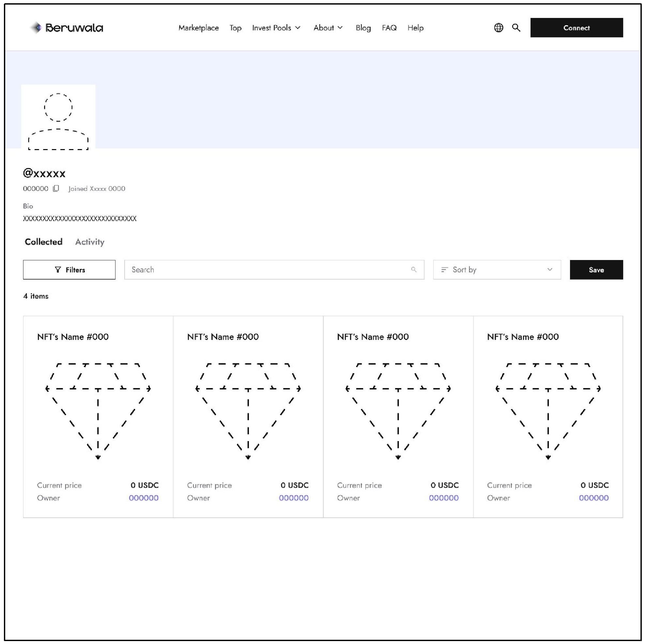Open the second NFT card's diamond image

[248, 411]
